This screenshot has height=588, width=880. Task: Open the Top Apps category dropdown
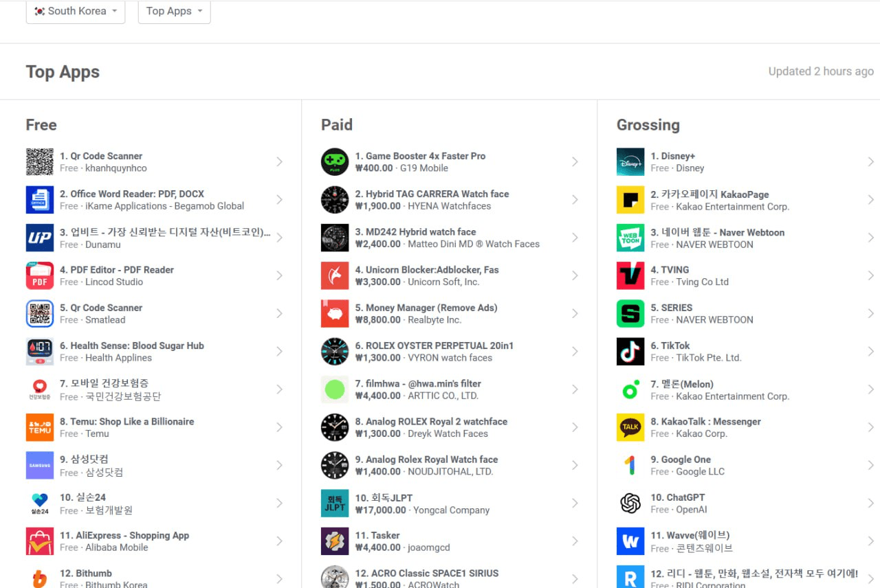(174, 11)
